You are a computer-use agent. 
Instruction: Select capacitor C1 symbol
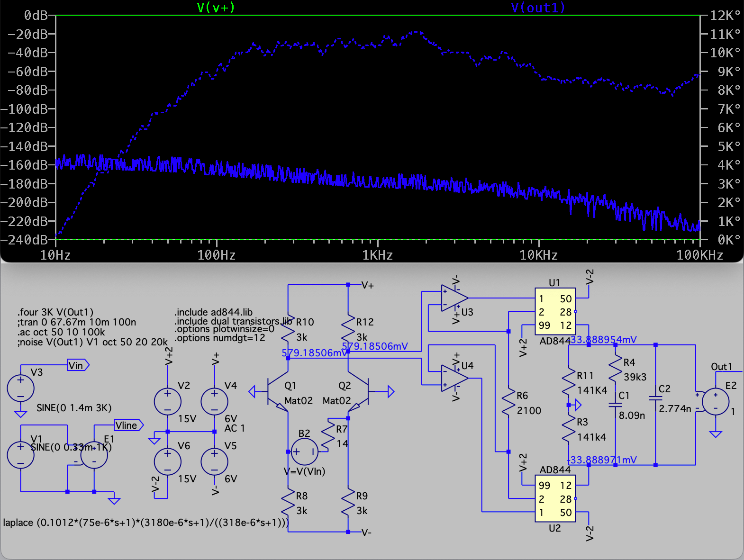615,405
